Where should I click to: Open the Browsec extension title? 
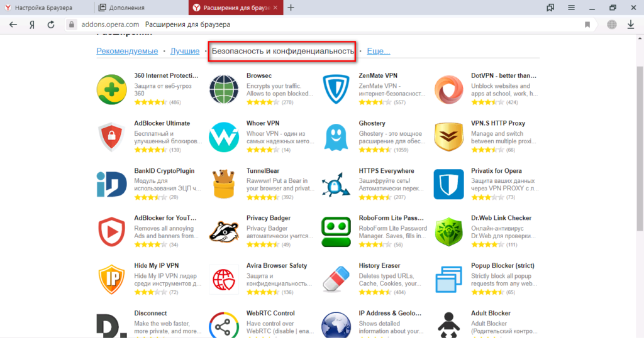(x=258, y=75)
